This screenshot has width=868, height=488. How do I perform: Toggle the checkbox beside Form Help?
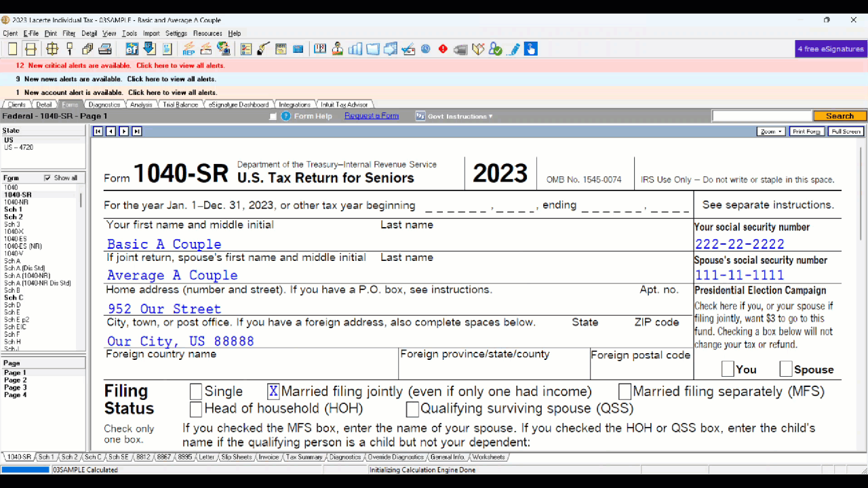click(x=273, y=117)
